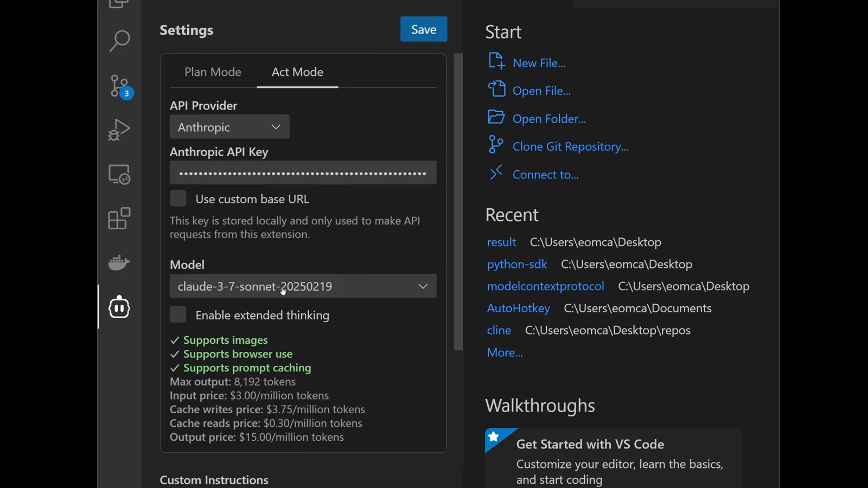Click the New File... link
The height and width of the screenshot is (488, 868).
539,63
